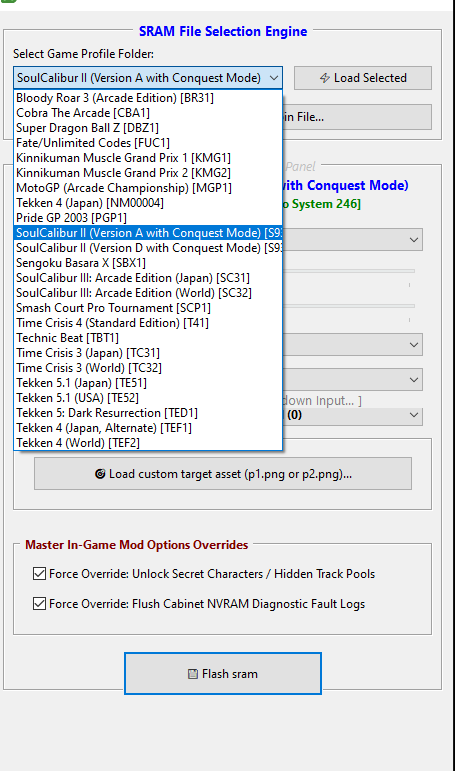Select Tekken 5: Dark Resurrection [TED1]
455x771 pixels.
(x=148, y=413)
